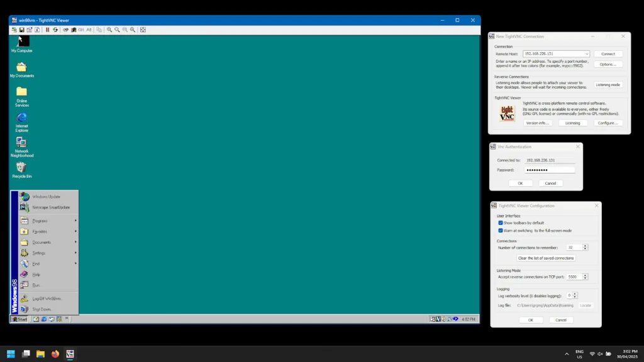The width and height of the screenshot is (644, 362).
Task: Click the Zoom out magnifier icon
Action: click(x=117, y=30)
